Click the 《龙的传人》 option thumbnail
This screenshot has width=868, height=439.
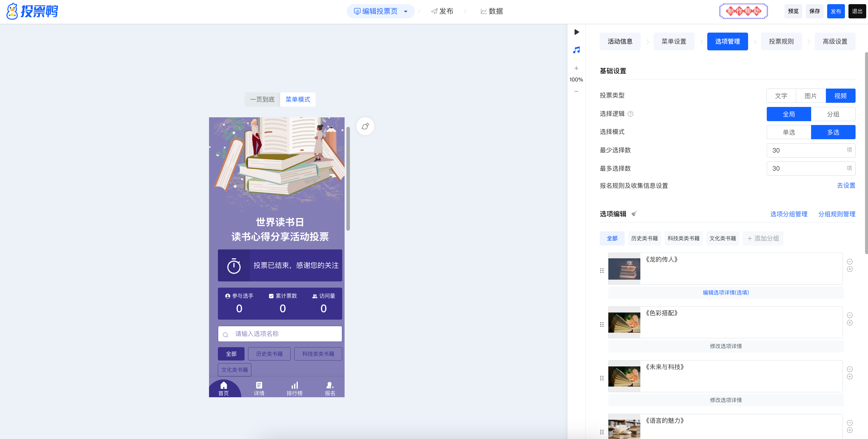pos(624,269)
